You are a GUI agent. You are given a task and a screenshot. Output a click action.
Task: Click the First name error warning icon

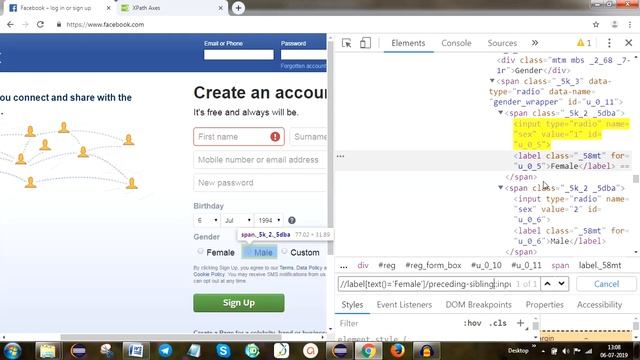coord(275,137)
